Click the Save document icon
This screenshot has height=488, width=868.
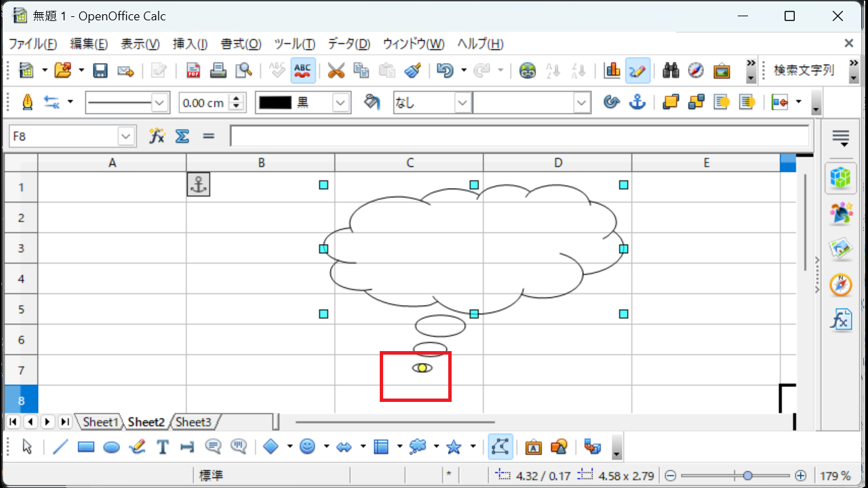100,70
